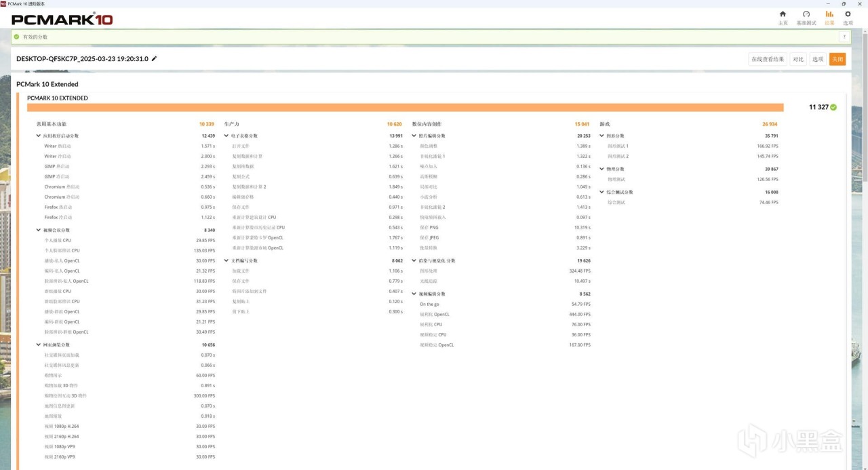The height and width of the screenshot is (470, 868).
Task: Click the 444.00 FPS value
Action: [580, 314]
